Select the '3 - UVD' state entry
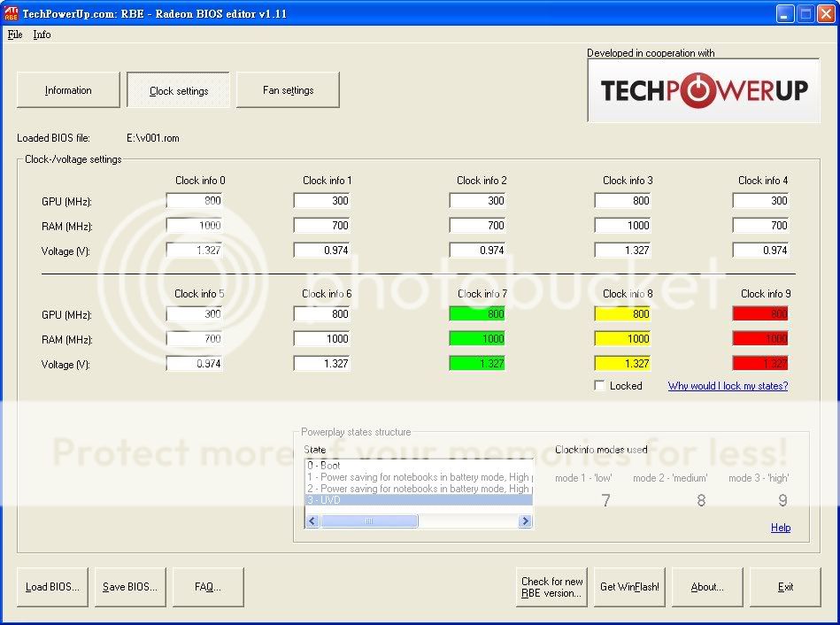The width and height of the screenshot is (840, 625). tap(324, 500)
